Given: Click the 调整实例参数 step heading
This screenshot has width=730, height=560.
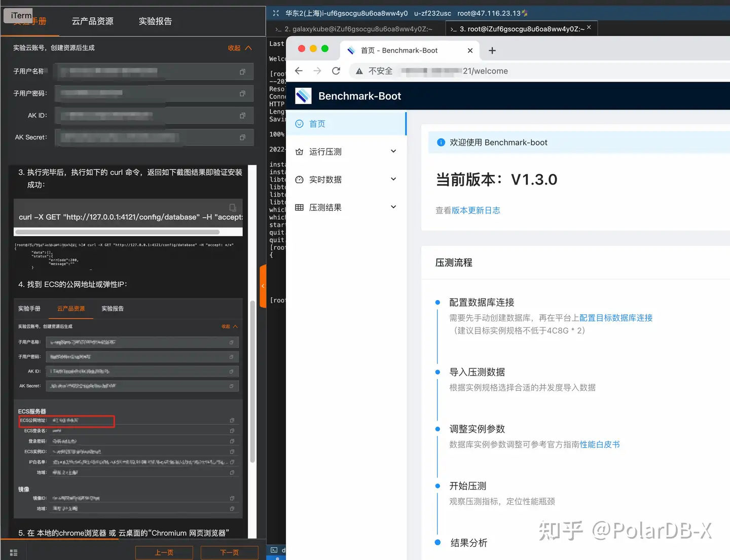Looking at the screenshot, I should tap(477, 429).
